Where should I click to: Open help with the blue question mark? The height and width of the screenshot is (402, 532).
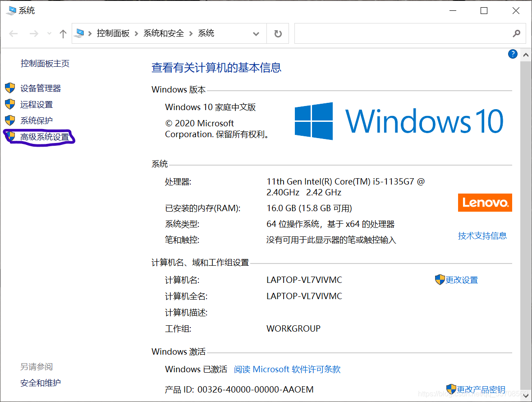513,54
